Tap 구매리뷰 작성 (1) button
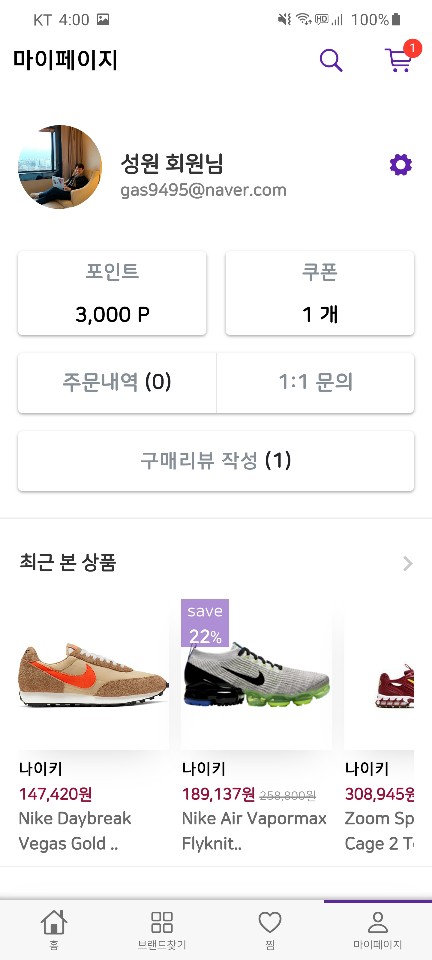 [216, 461]
